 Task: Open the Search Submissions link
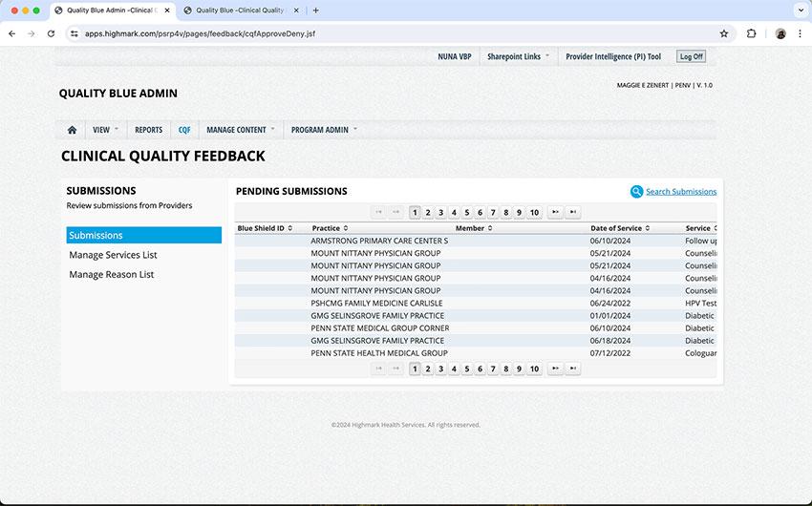point(680,192)
